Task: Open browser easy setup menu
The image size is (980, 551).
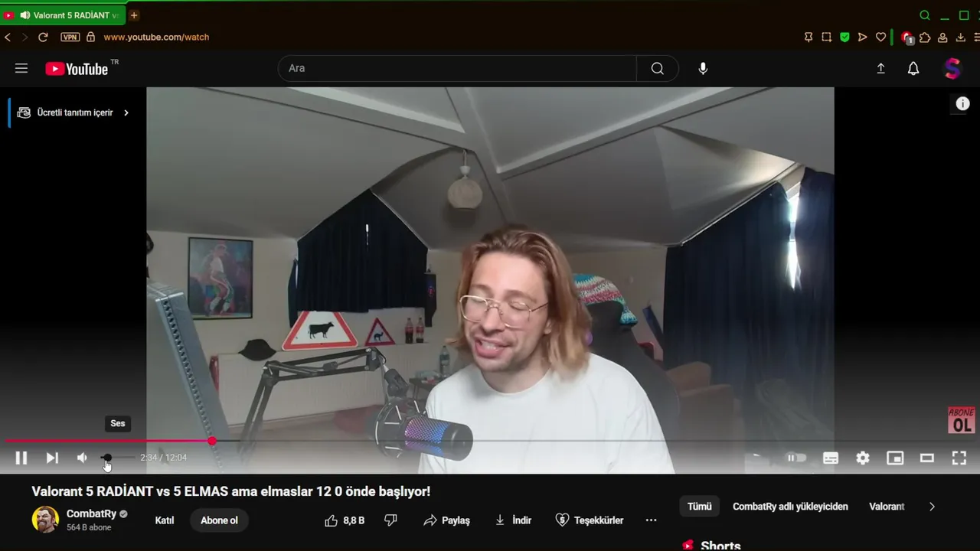Action: 976,37
